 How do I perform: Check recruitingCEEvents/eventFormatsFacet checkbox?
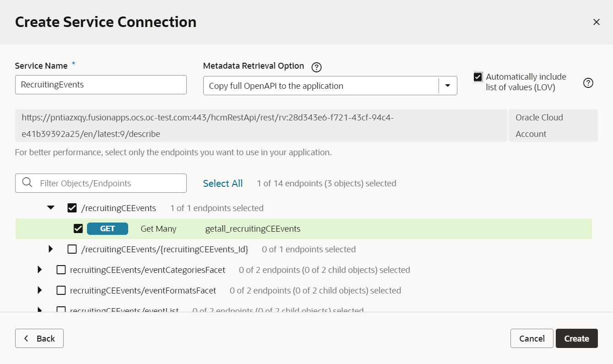61,290
